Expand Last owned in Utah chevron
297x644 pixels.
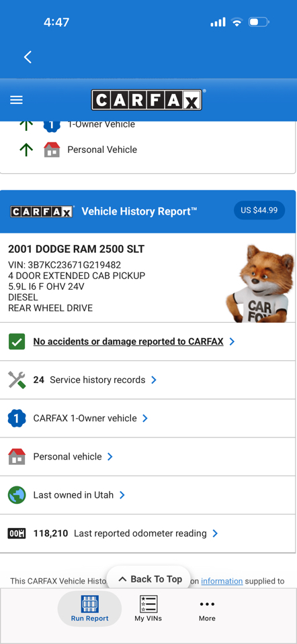tap(122, 495)
